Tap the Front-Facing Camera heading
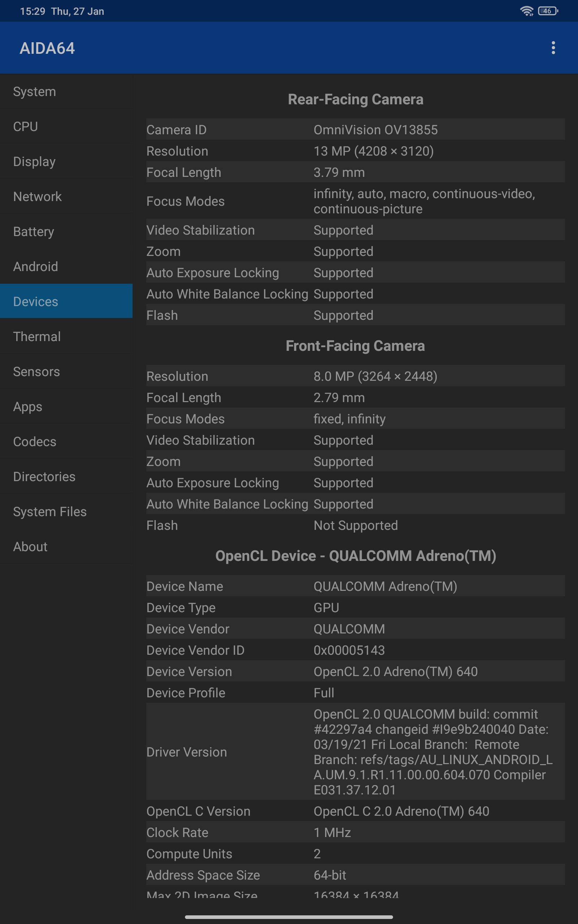Image resolution: width=578 pixels, height=924 pixels. pos(355,346)
